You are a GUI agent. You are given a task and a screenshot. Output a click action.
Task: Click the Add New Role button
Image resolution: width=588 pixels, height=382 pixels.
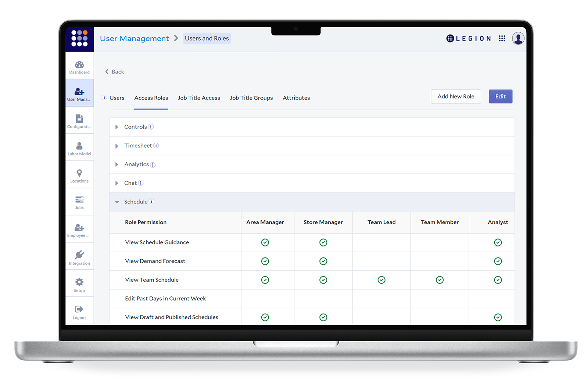point(456,97)
